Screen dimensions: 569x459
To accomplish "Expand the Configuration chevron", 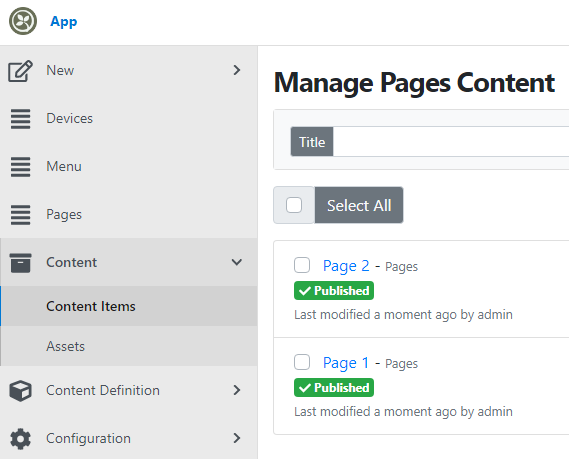I will click(237, 438).
